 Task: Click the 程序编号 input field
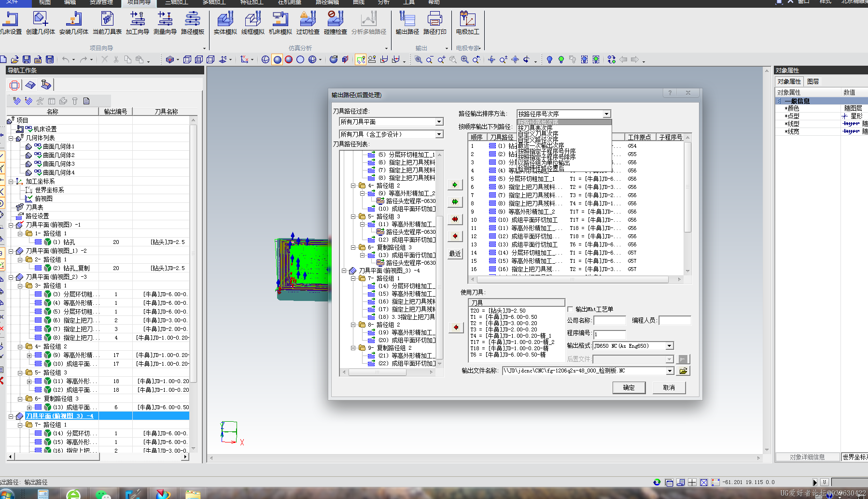tap(610, 334)
